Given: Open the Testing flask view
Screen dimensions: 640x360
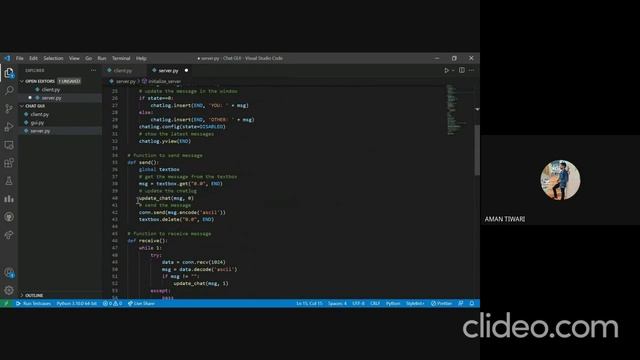Looking at the screenshot, I should [x=9, y=181].
